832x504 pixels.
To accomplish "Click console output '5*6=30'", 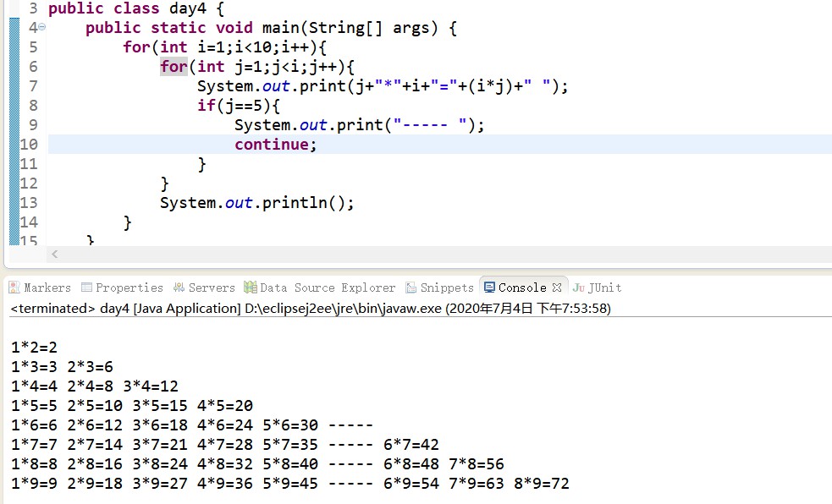I will pos(290,425).
